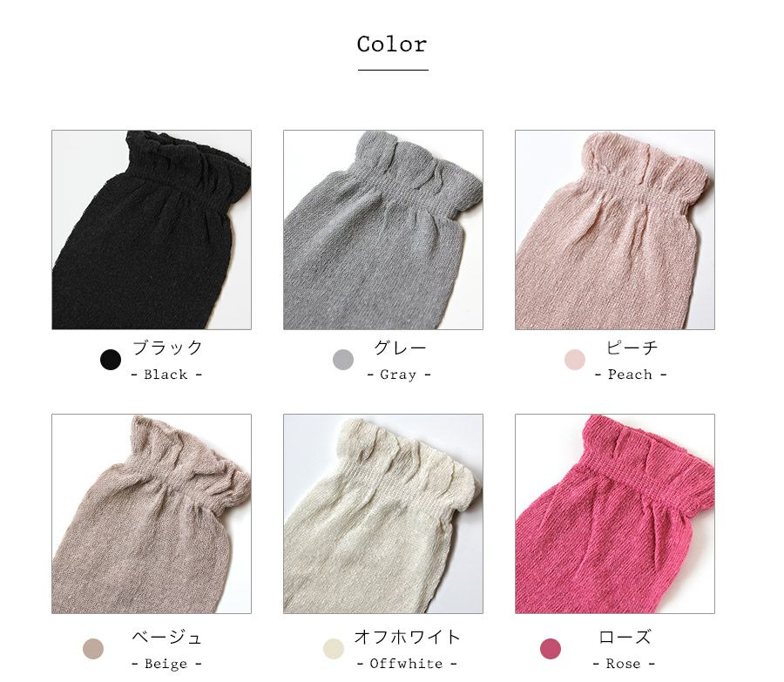Select the peach sock photo
784x682 pixels.
(x=615, y=229)
